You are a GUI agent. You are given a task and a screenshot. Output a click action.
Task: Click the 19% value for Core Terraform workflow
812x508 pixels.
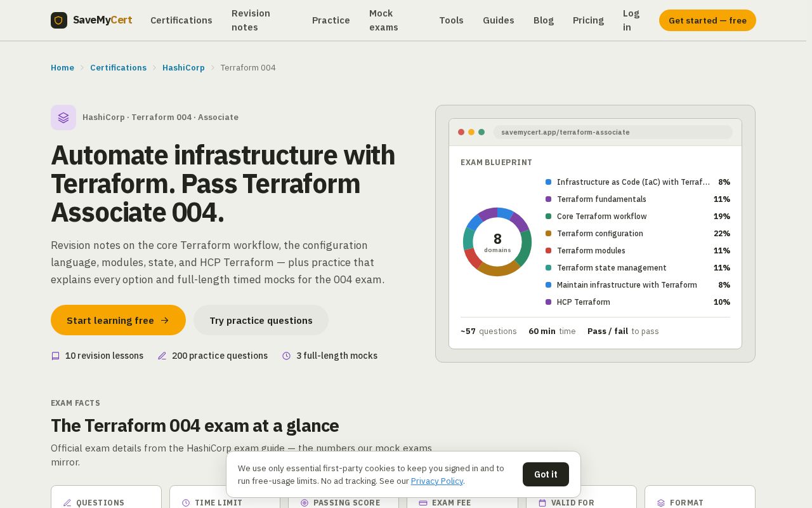coord(722,217)
